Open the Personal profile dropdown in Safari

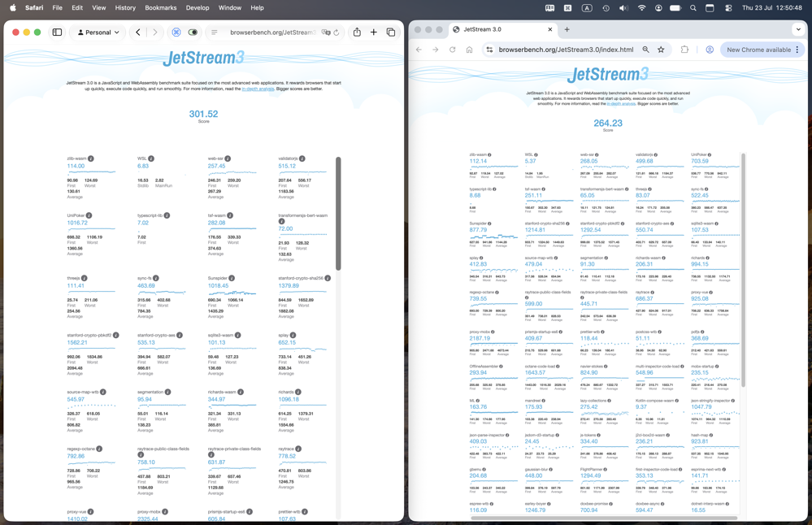98,32
